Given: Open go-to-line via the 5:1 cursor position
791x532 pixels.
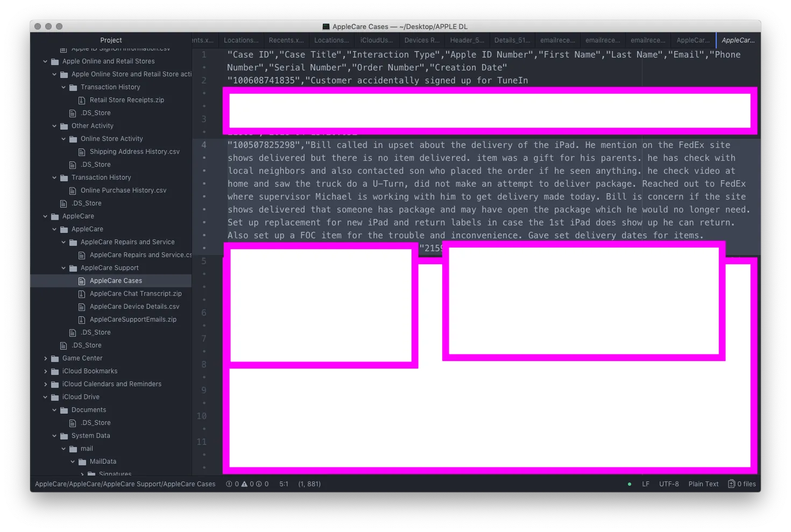Looking at the screenshot, I should coord(284,484).
